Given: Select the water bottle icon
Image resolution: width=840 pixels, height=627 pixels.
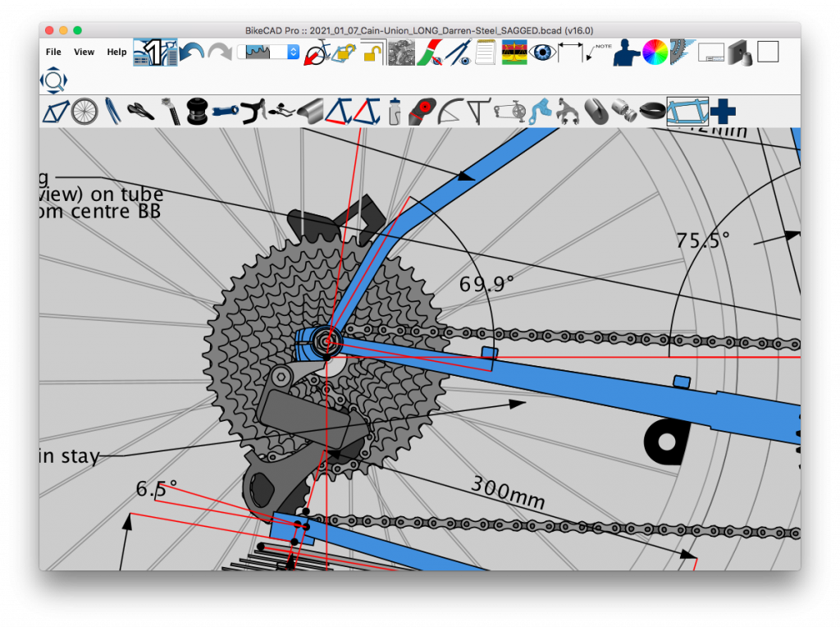Looking at the screenshot, I should click(x=395, y=111).
